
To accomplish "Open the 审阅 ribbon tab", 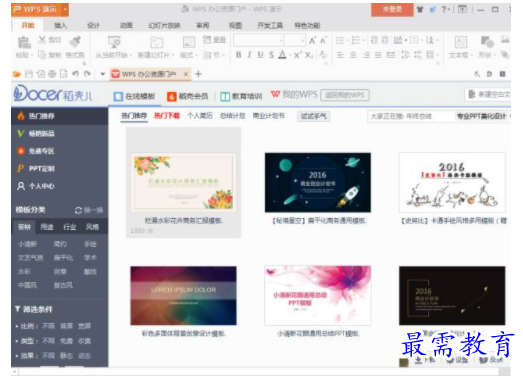I will tap(202, 25).
